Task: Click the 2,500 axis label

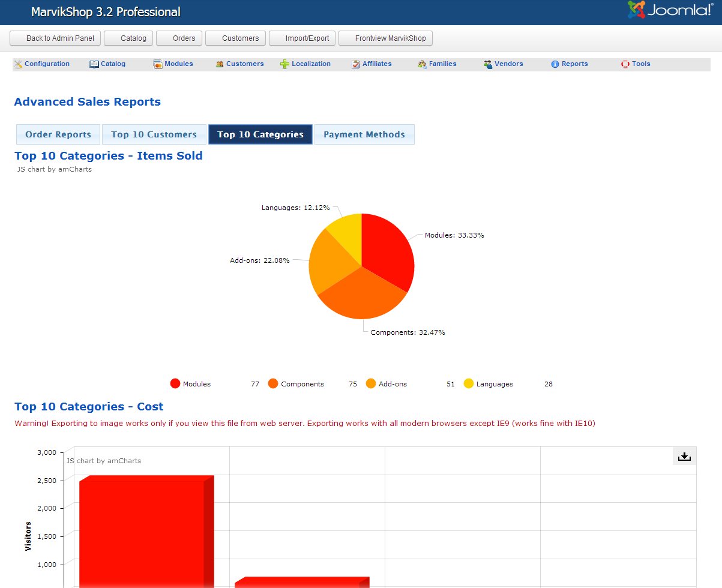Action: [x=46, y=481]
